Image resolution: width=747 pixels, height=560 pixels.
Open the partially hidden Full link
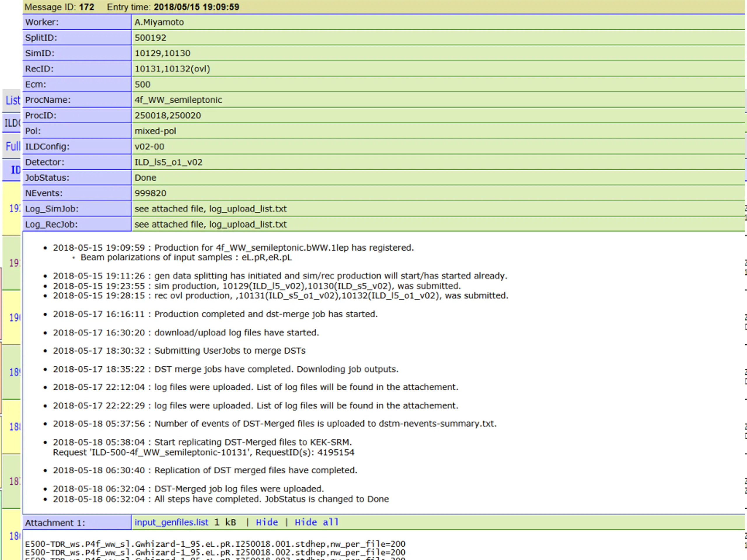click(x=13, y=146)
